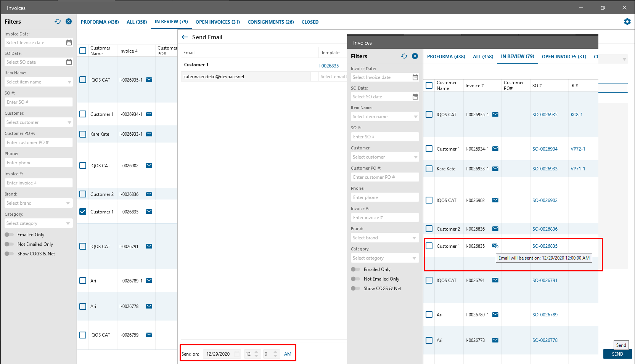The height and width of the screenshot is (364, 635).
Task: Expand Brand dropdown in overlaid Invoices window
Action: 414,238
